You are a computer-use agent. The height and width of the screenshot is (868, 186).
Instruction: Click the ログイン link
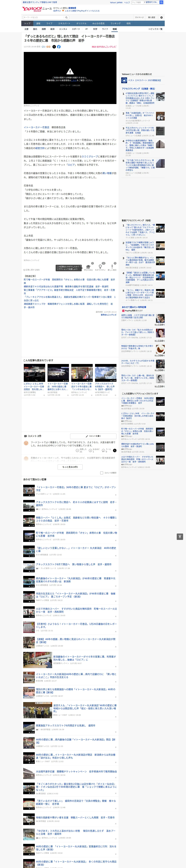click(x=57, y=11)
